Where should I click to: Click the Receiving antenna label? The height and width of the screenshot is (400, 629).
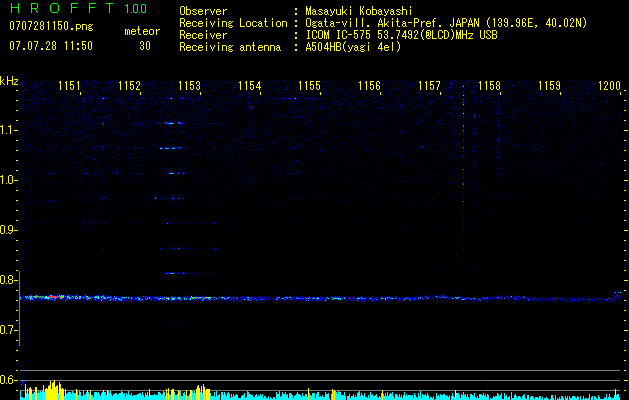[x=230, y=47]
